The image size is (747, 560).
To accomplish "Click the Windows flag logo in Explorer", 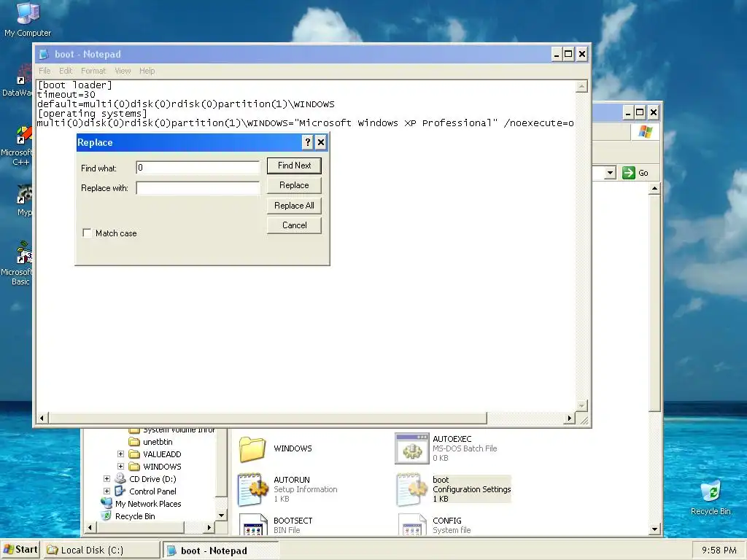I will pyautogui.click(x=646, y=132).
